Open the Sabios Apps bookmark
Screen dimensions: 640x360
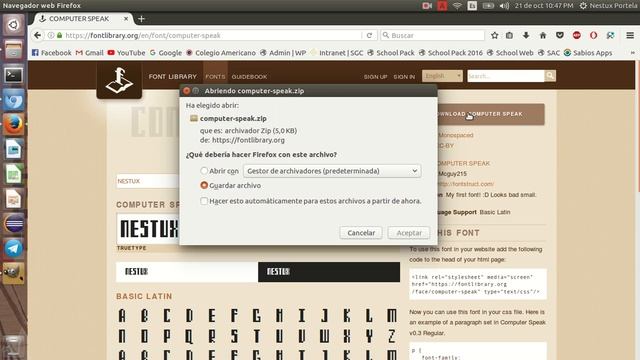coord(588,53)
